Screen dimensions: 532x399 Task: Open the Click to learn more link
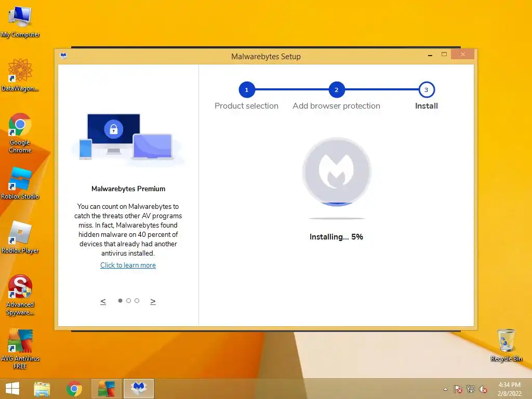point(128,265)
